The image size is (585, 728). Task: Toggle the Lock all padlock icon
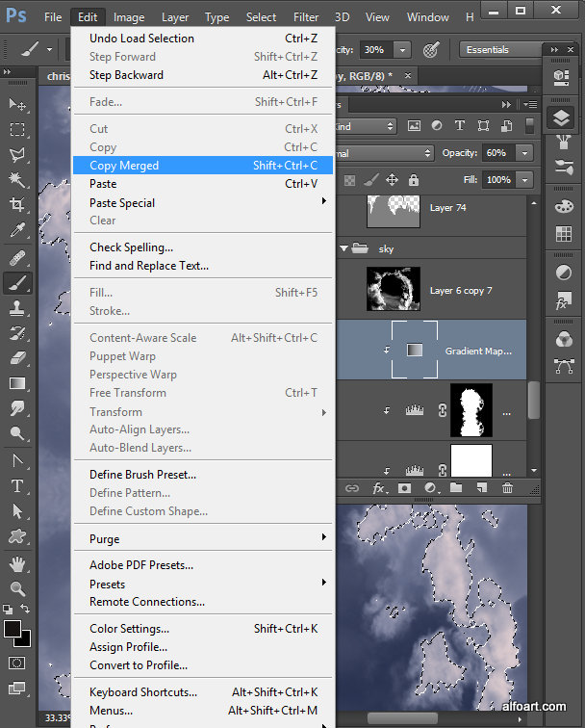pos(413,179)
